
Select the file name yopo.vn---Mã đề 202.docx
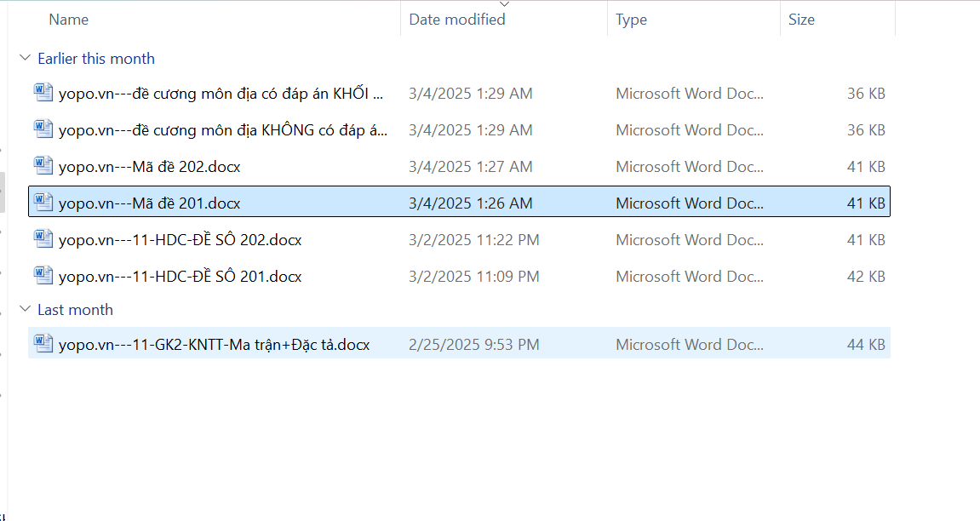pyautogui.click(x=150, y=167)
